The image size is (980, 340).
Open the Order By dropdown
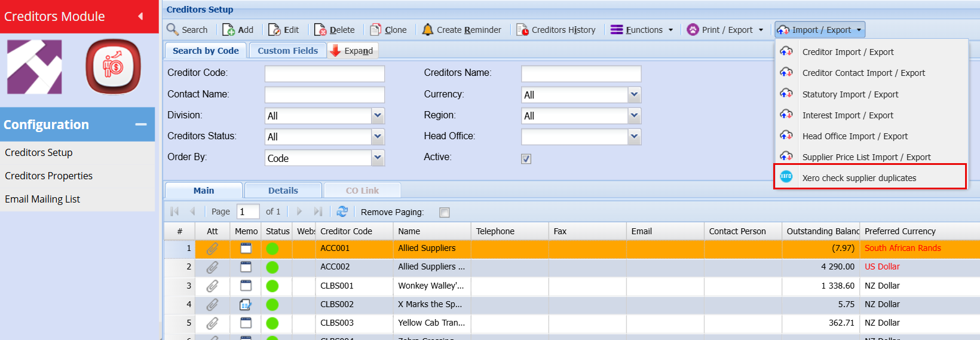[x=378, y=158]
